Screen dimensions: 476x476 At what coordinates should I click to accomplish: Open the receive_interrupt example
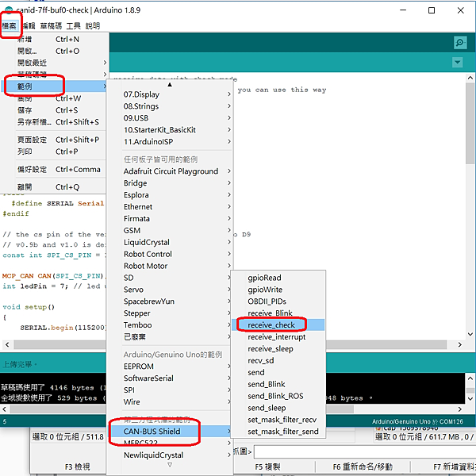(278, 337)
